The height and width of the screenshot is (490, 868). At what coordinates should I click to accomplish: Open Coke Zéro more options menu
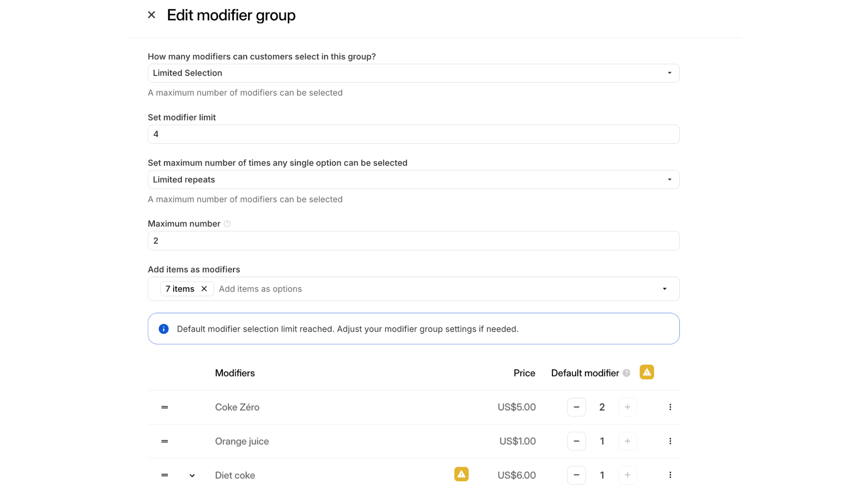point(670,407)
